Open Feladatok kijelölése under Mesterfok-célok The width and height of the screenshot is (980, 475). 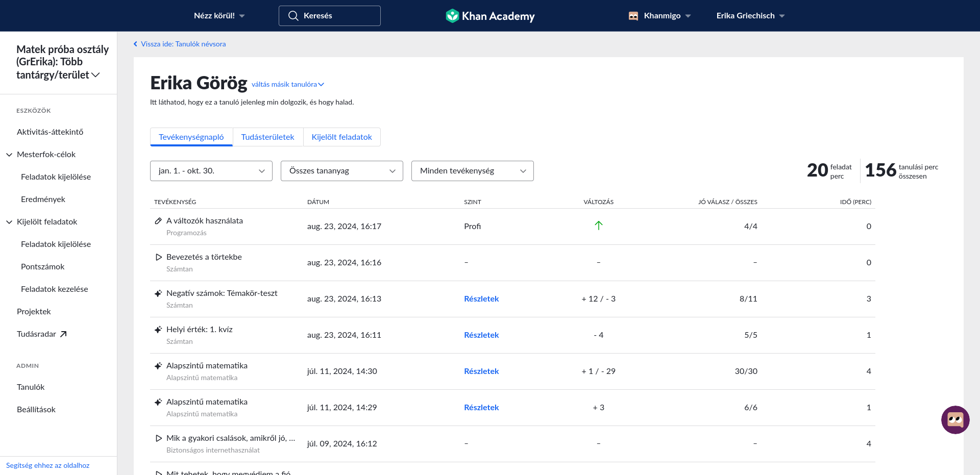coord(56,177)
